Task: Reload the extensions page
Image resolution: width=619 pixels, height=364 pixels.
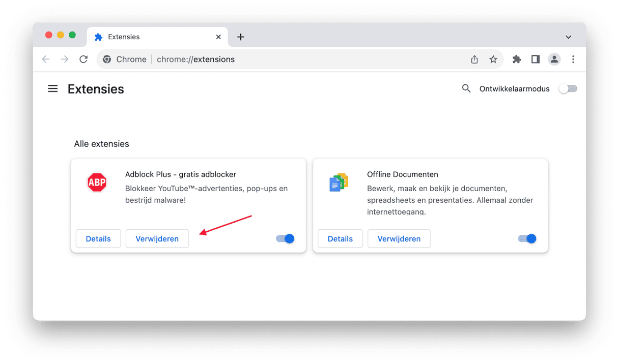Action: (x=83, y=59)
